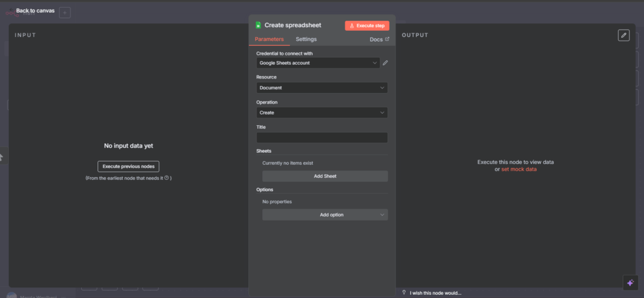Click the set mock data link

(519, 169)
